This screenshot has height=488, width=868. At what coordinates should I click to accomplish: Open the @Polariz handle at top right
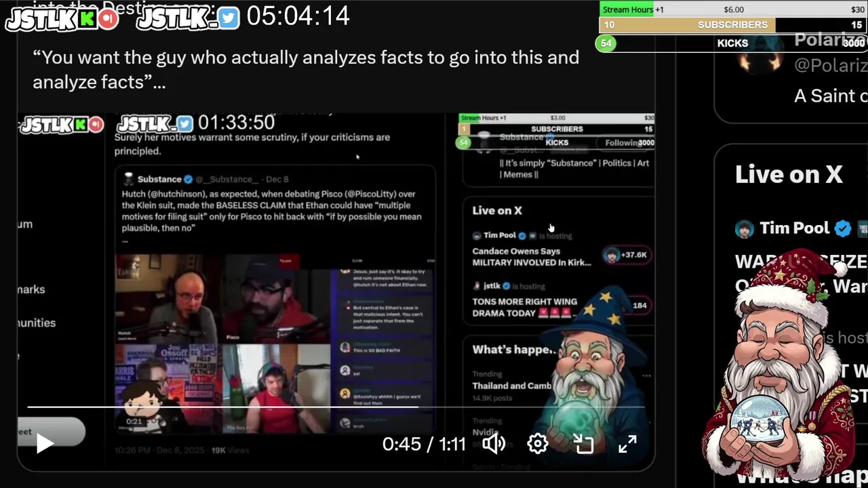[x=831, y=65]
